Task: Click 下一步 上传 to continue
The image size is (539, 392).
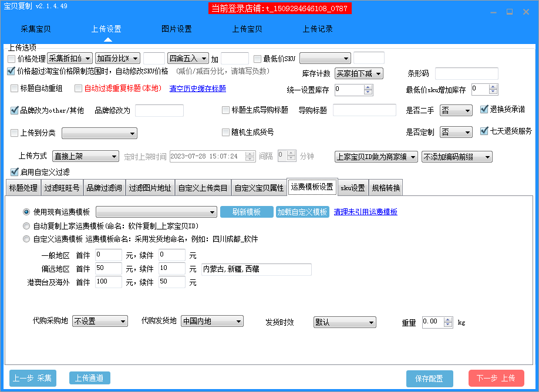Action: coord(496,378)
